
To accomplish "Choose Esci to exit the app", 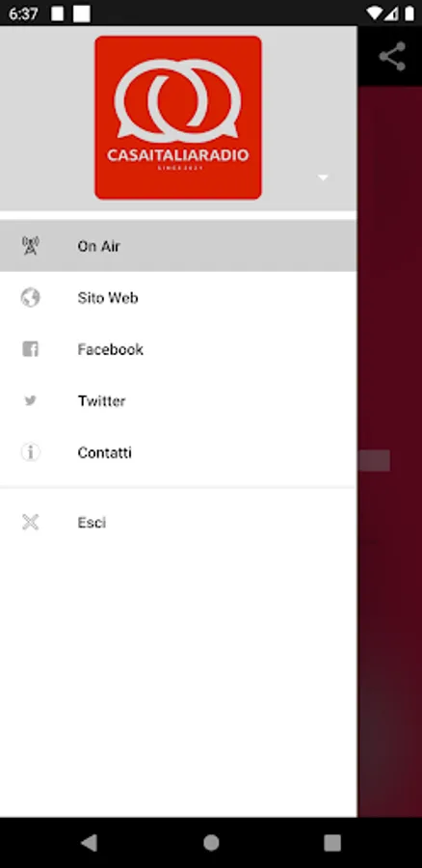I will [178, 522].
